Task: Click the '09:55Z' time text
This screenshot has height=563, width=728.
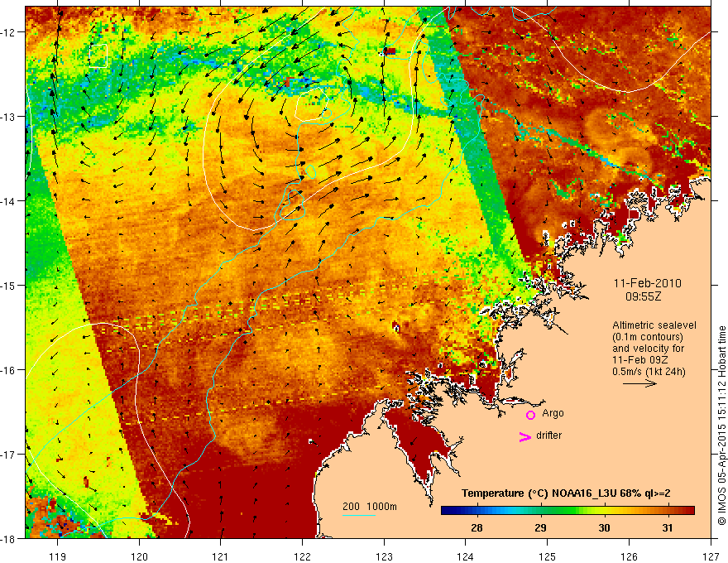Action: (x=644, y=296)
